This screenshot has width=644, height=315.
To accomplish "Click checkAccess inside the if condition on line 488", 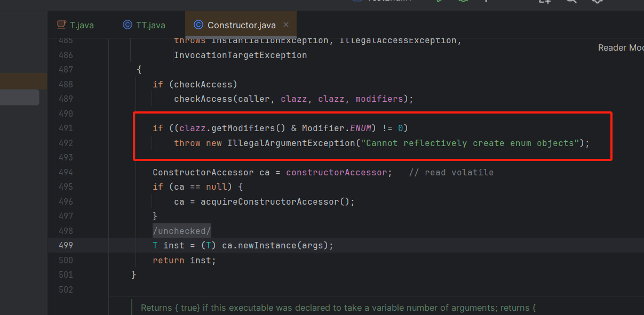I will (x=203, y=84).
